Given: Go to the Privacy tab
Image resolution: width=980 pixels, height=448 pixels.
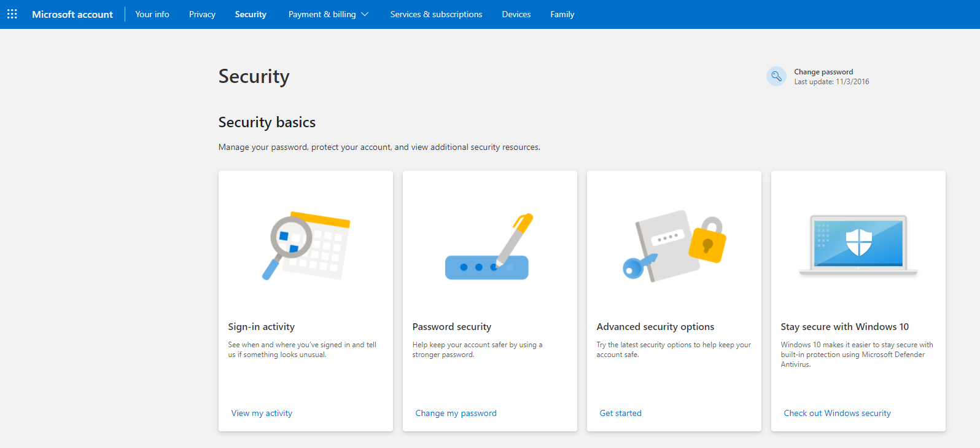Looking at the screenshot, I should pyautogui.click(x=202, y=14).
